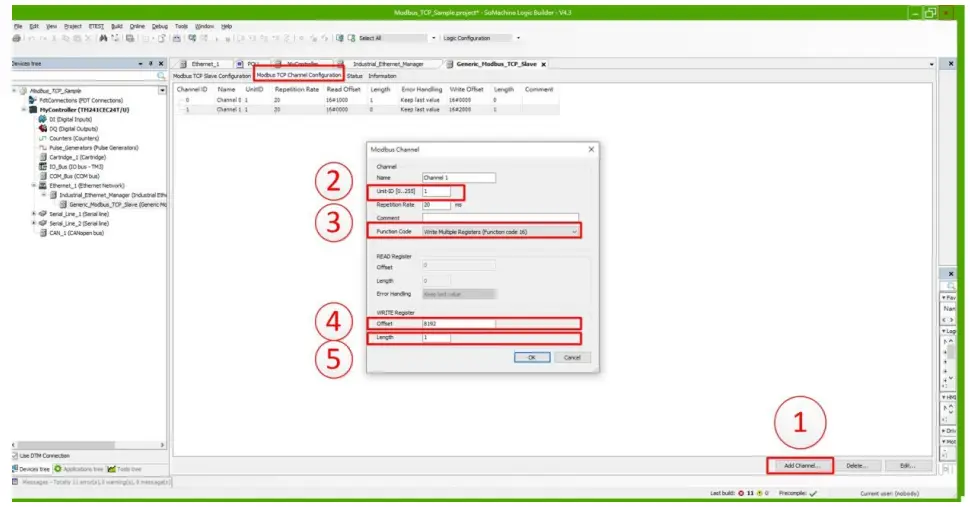
Task: Click the FdtConnections node icon
Action: (x=33, y=100)
